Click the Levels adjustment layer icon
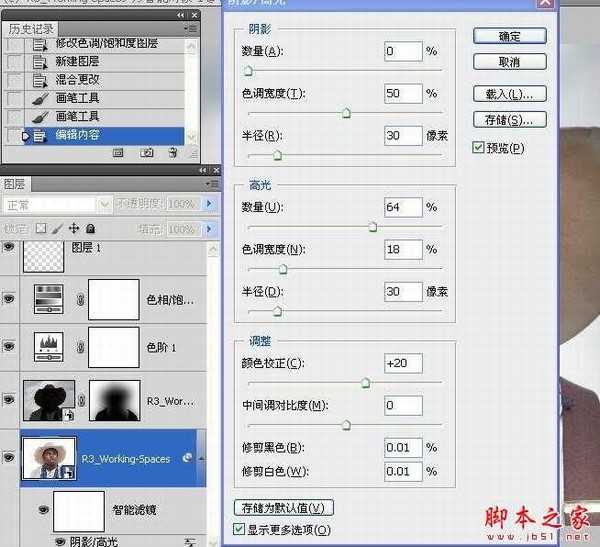 [x=48, y=347]
